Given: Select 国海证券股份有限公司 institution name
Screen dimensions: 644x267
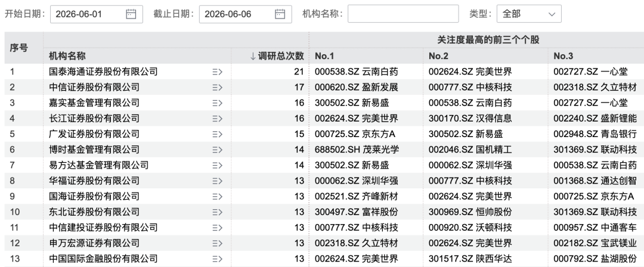Looking at the screenshot, I should 94,197.
